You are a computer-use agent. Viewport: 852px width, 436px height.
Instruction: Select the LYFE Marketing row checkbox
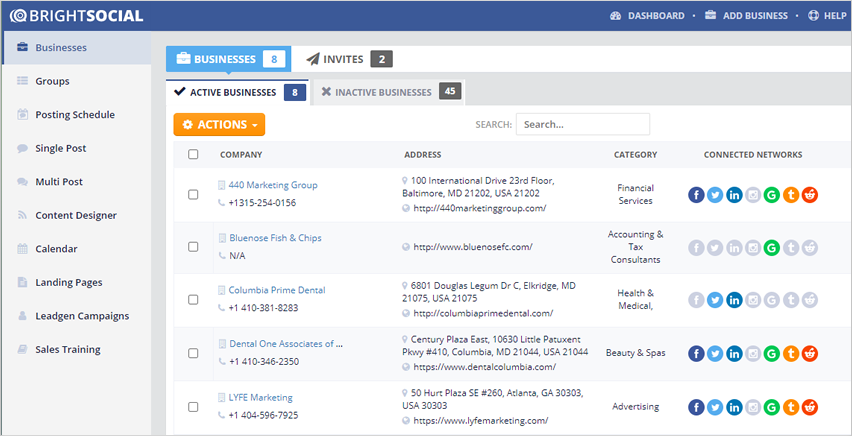pyautogui.click(x=193, y=406)
